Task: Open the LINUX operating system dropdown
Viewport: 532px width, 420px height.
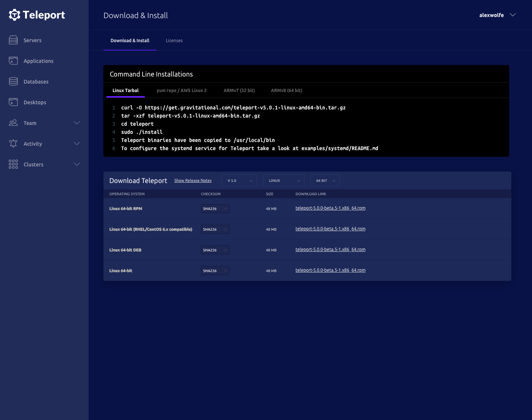Action: coord(283,180)
